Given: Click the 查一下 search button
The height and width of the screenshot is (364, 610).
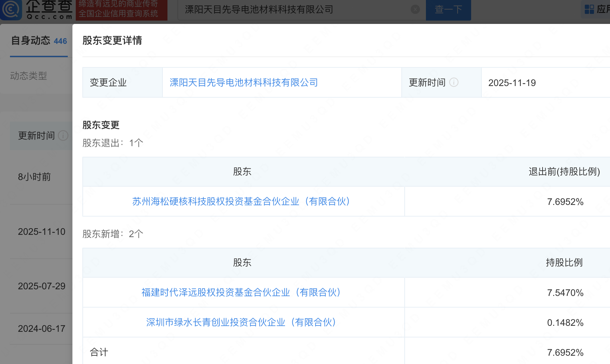Looking at the screenshot, I should pos(449,10).
